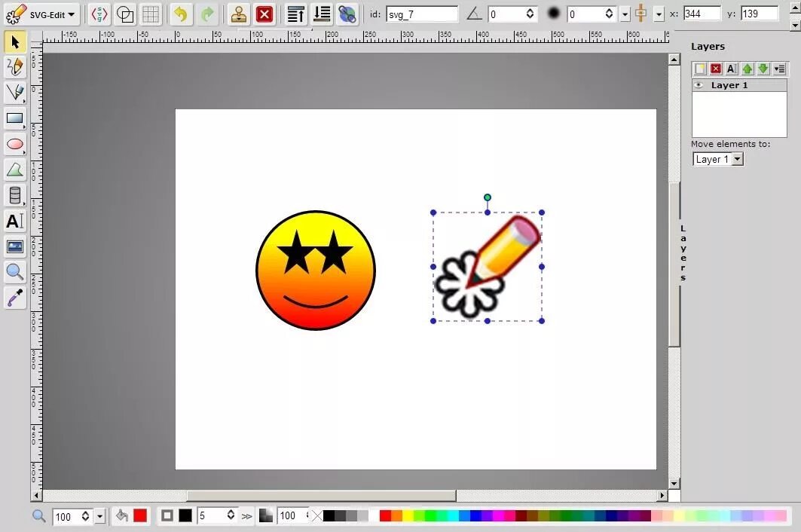Open the red fill color swatch
The width and height of the screenshot is (801, 532).
point(140,515)
